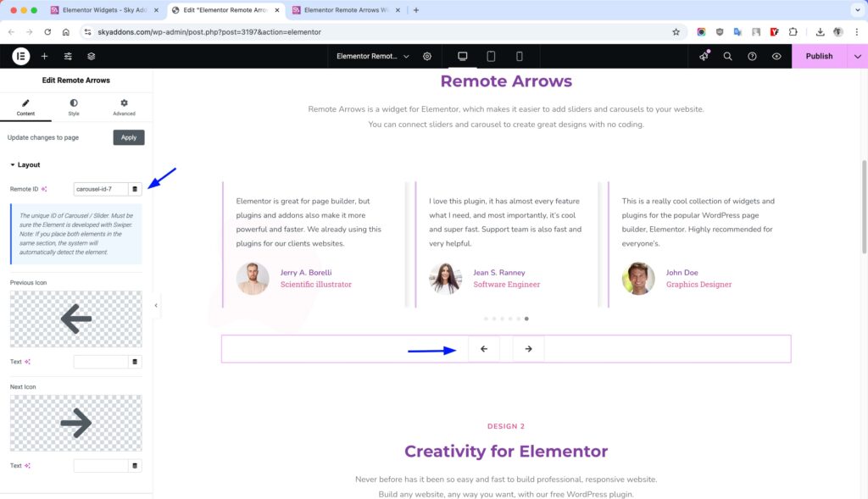
Task: Open site settings sliders icon
Action: pos(68,56)
